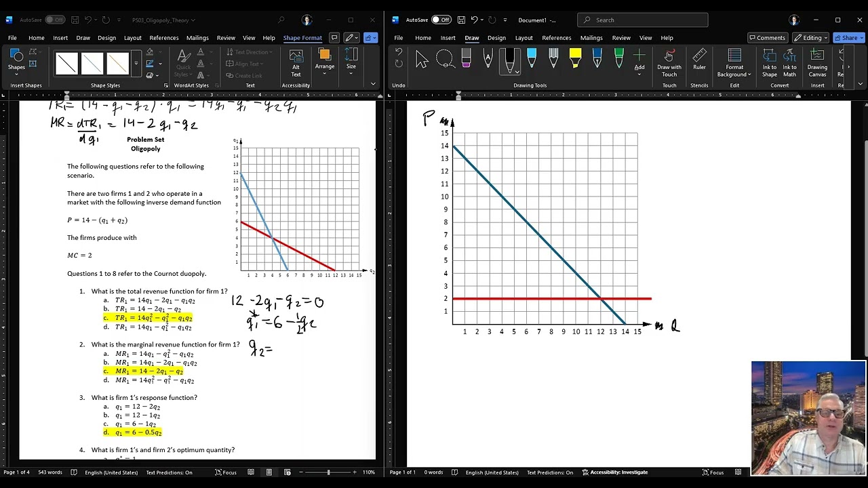Viewport: 868px width, 488px height.
Task: Save Document1 using the title bar icon
Action: coord(461,20)
